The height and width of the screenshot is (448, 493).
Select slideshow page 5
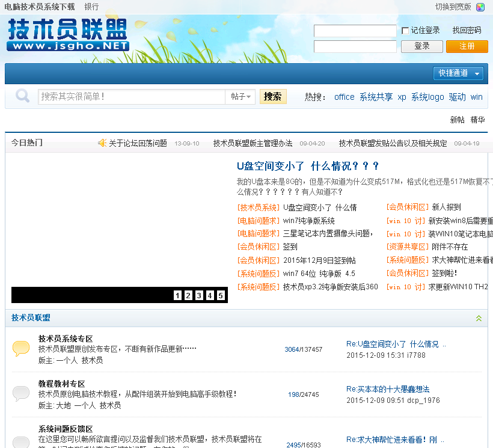[221, 295]
